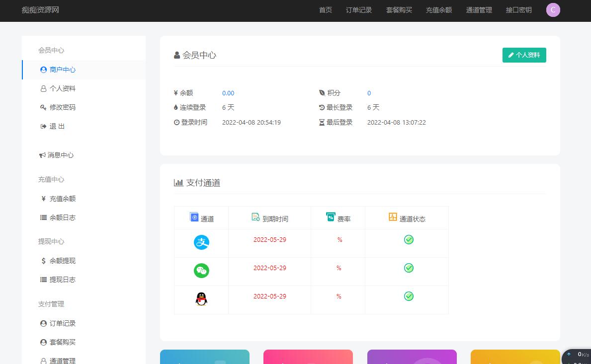Open the C avatar account menu
Image resolution: width=591 pixels, height=364 pixels.
click(553, 10)
